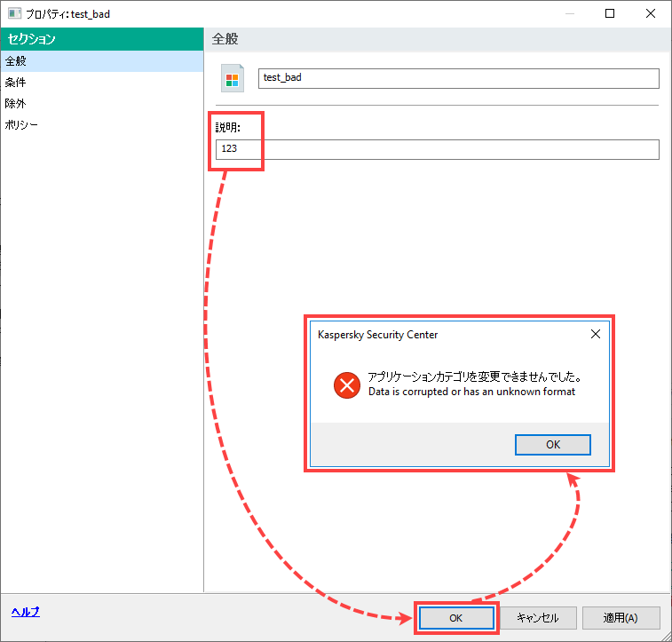Click the 全般 panel heading

click(x=225, y=39)
